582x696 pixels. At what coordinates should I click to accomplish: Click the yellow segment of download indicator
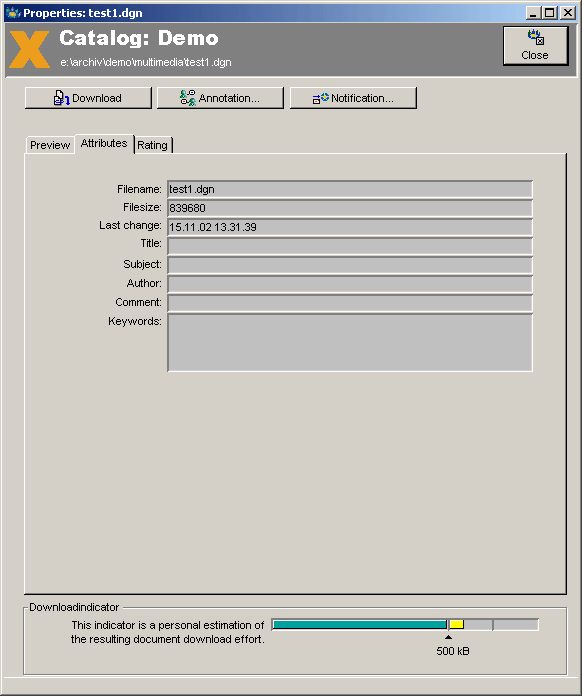(x=456, y=625)
